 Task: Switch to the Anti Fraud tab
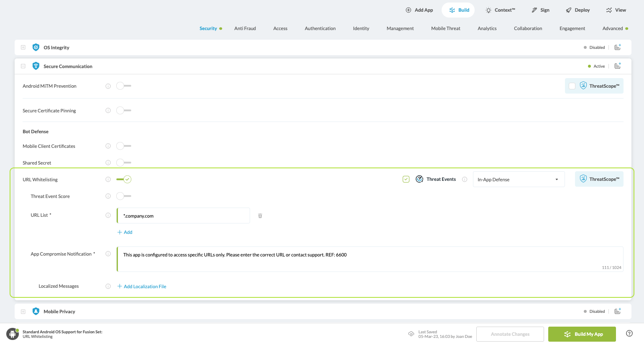(245, 28)
